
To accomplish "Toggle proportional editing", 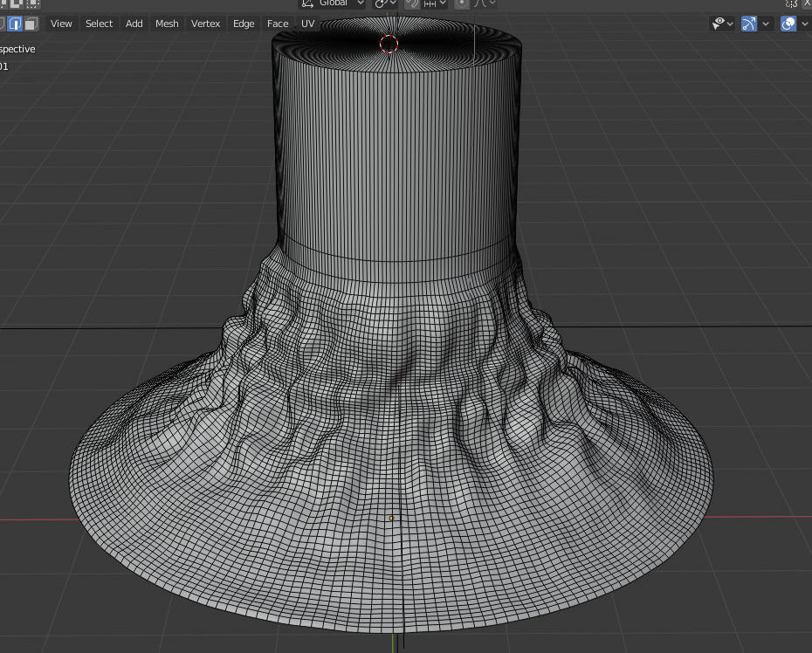I will [x=461, y=3].
